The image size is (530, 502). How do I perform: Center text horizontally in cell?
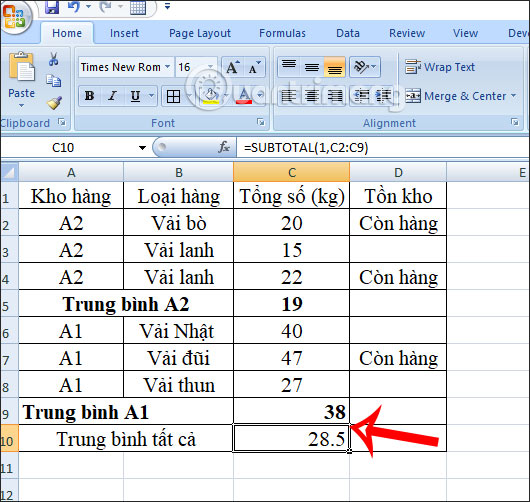pos(312,96)
